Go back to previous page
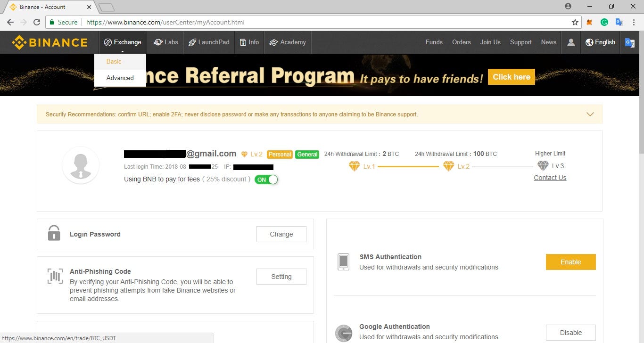The height and width of the screenshot is (343, 644). pos(10,22)
